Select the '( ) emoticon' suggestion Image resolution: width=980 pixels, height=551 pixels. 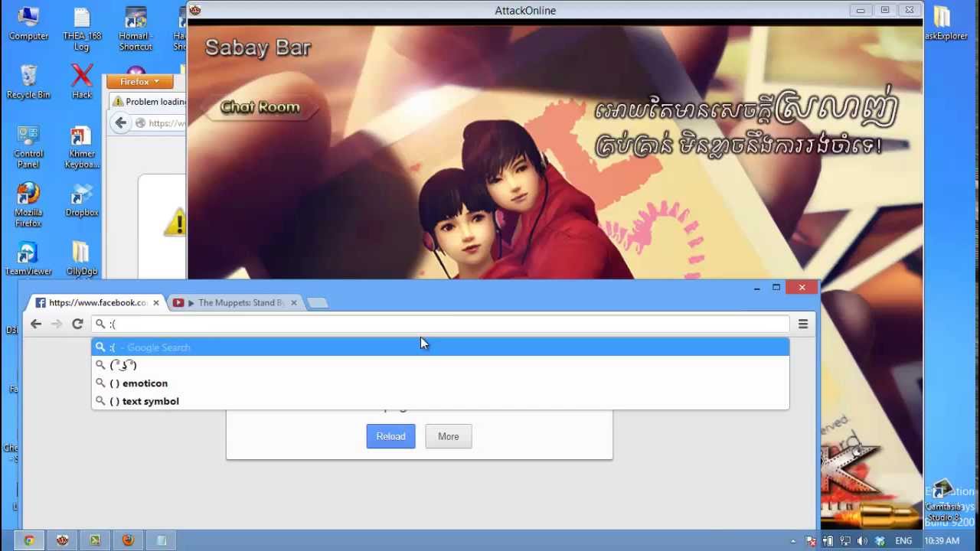[440, 383]
